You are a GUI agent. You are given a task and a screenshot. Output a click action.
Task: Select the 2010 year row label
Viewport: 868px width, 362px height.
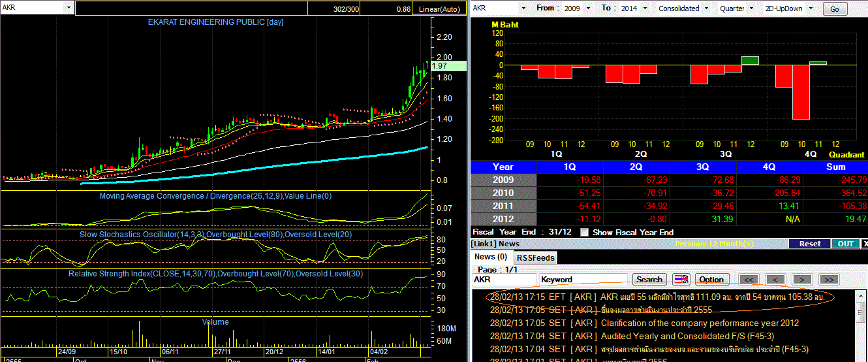(503, 193)
